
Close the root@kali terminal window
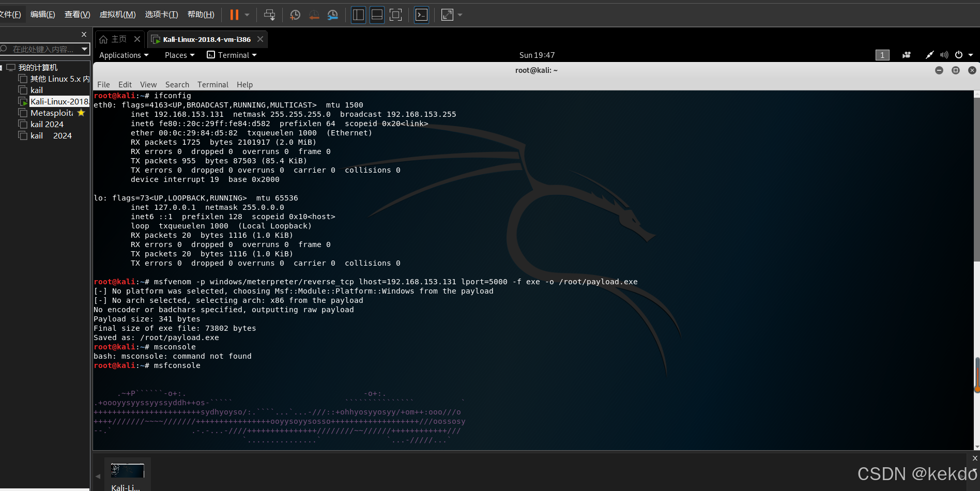pyautogui.click(x=972, y=70)
